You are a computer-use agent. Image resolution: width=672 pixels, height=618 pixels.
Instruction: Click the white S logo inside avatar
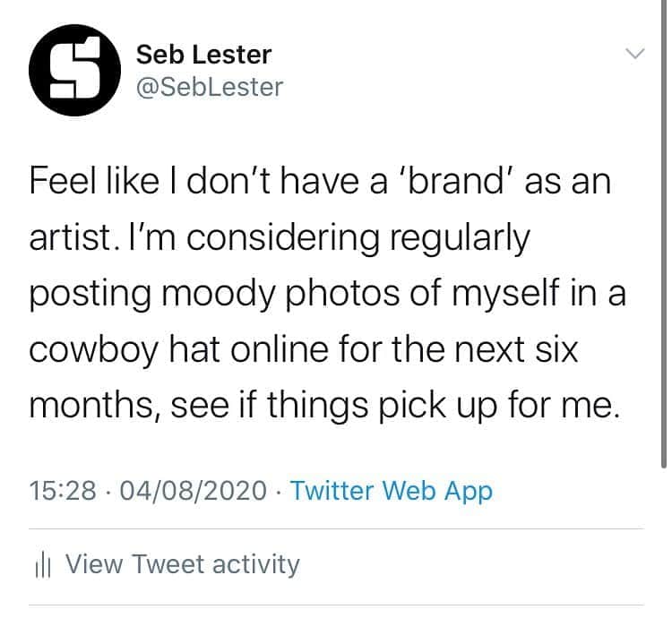[74, 67]
